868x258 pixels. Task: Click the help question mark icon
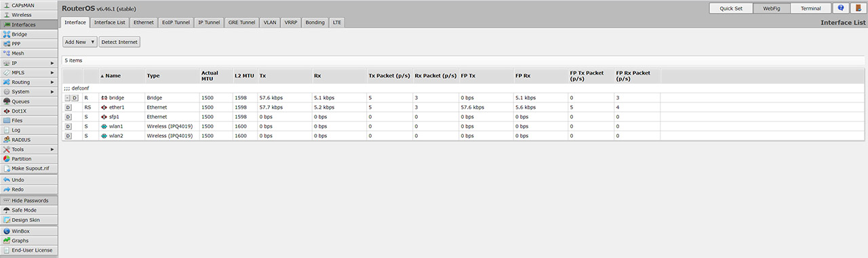point(841,8)
